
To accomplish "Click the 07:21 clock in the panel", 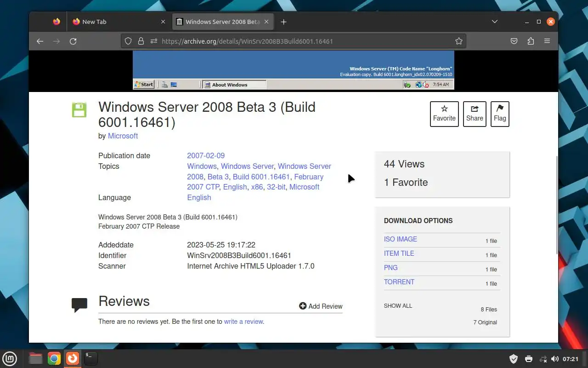I will [x=571, y=359].
